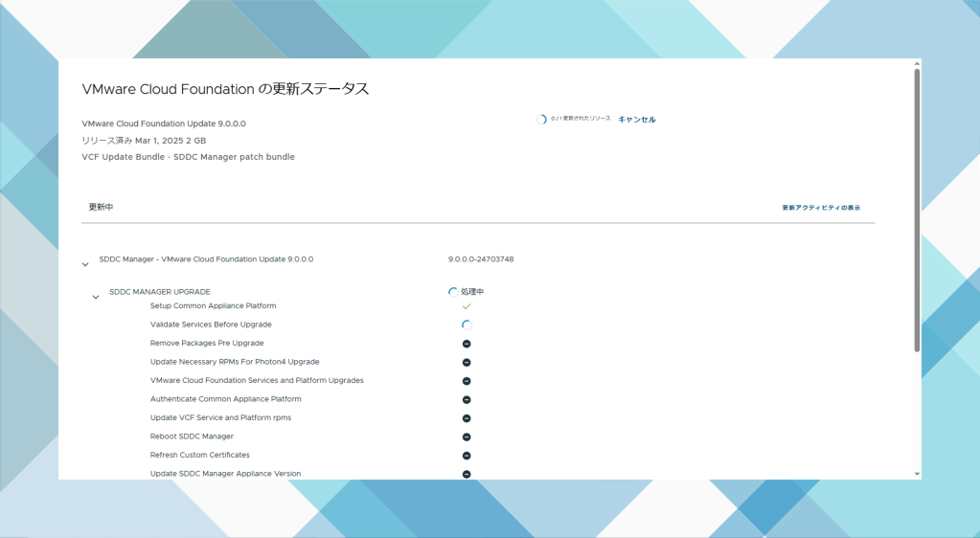The height and width of the screenshot is (538, 980).
Task: Click pending icon for Refresh Custom Certificates
Action: click(467, 456)
